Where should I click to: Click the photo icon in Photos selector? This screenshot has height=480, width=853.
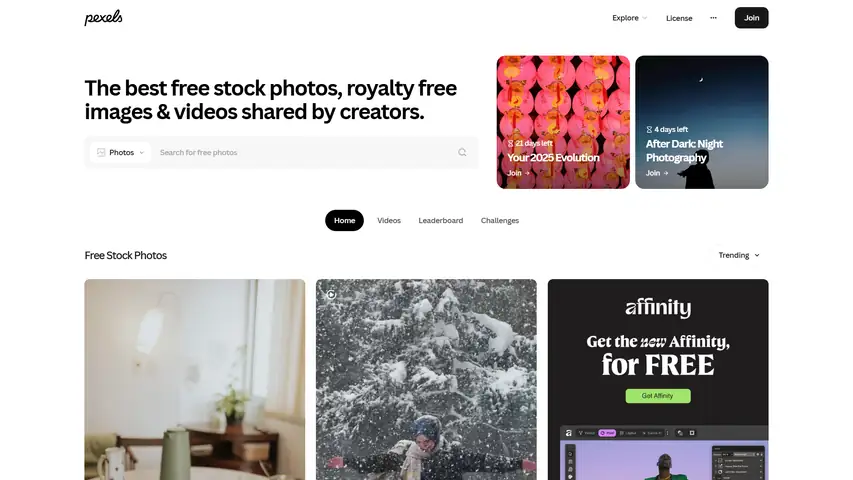[x=101, y=152]
